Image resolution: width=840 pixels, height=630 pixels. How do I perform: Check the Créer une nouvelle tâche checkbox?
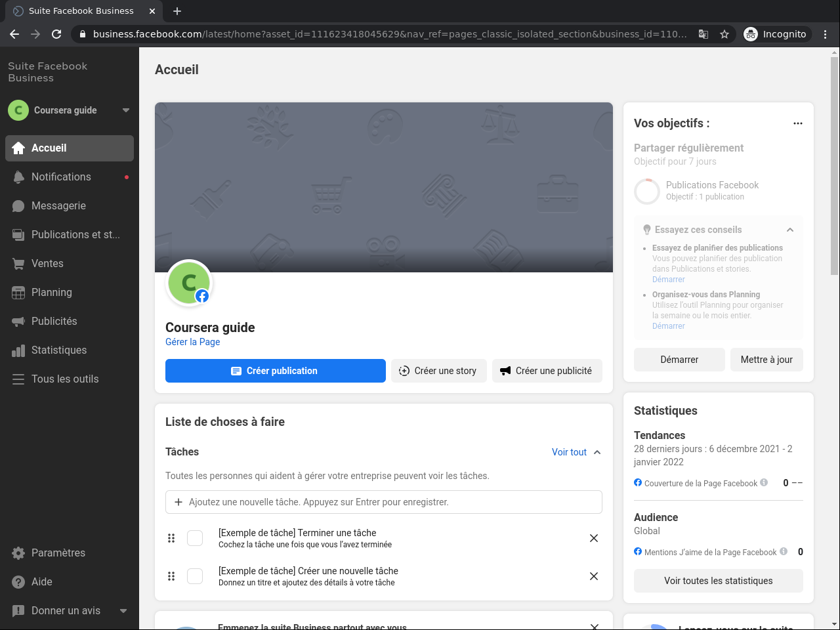point(195,576)
